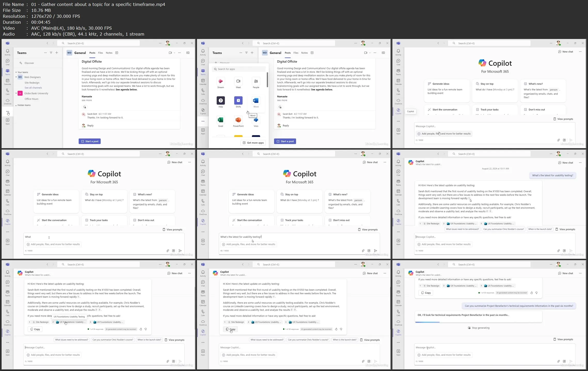Image resolution: width=588 pixels, height=371 pixels.
Task: Open the Shifts app from the apps flyout
Action: tap(238, 101)
